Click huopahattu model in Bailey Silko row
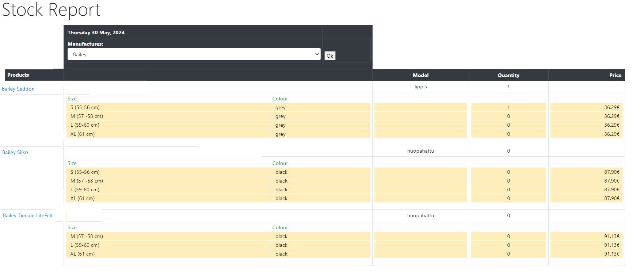The width and height of the screenshot is (644, 272). [420, 151]
